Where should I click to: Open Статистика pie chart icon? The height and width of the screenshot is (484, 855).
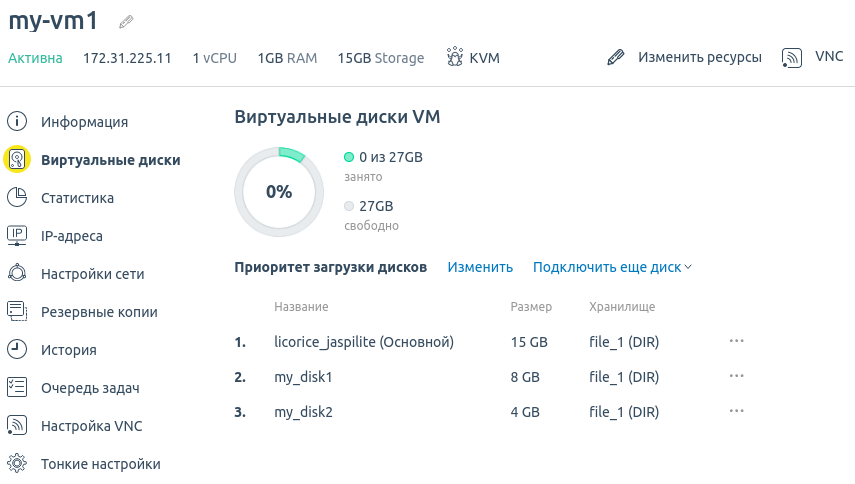(x=17, y=197)
